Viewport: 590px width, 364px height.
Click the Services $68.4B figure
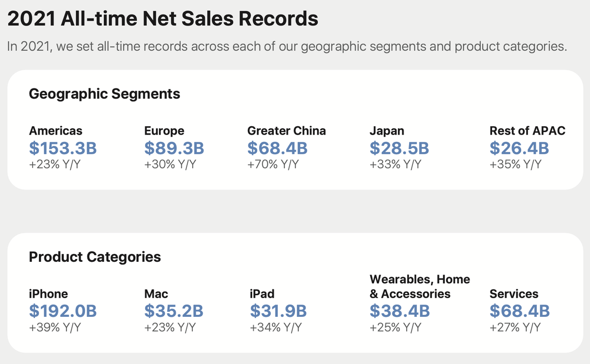click(520, 311)
